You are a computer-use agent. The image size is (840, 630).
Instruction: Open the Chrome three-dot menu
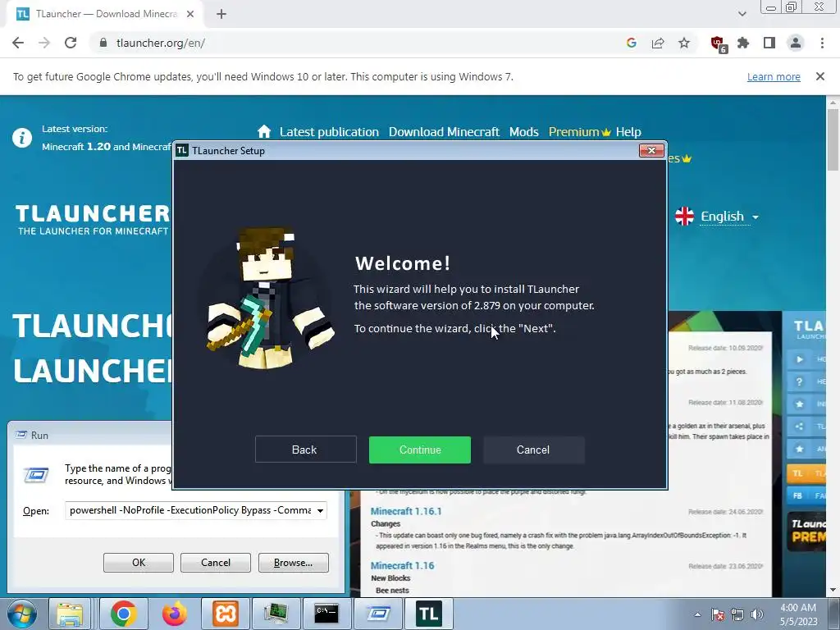tap(822, 43)
